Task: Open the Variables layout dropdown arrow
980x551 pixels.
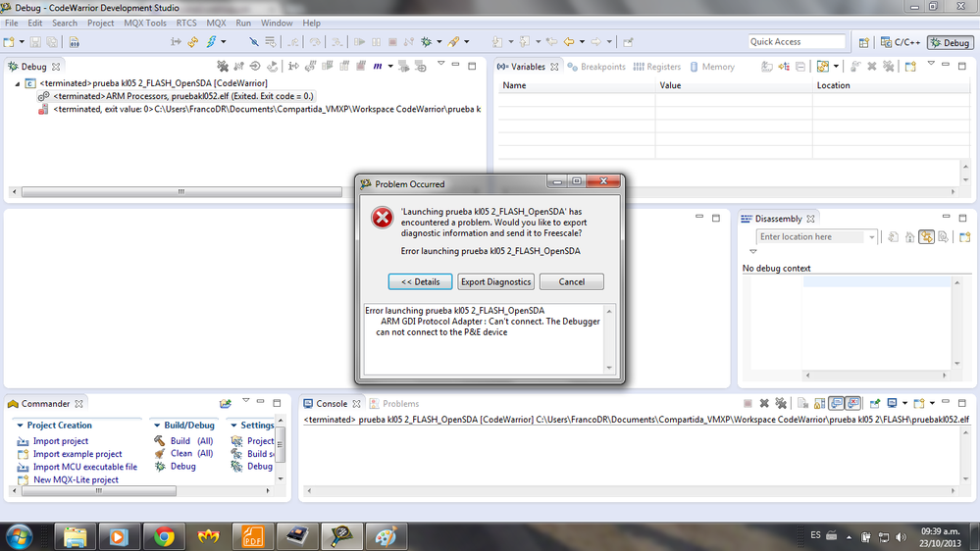Action: click(836, 67)
